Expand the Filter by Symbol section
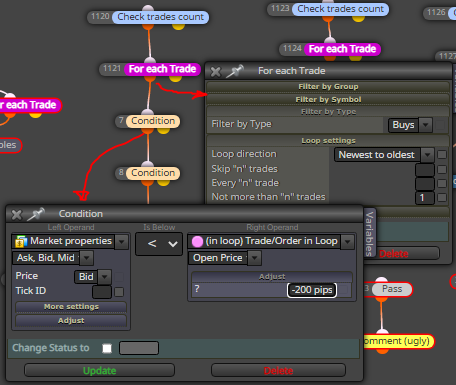 328,99
